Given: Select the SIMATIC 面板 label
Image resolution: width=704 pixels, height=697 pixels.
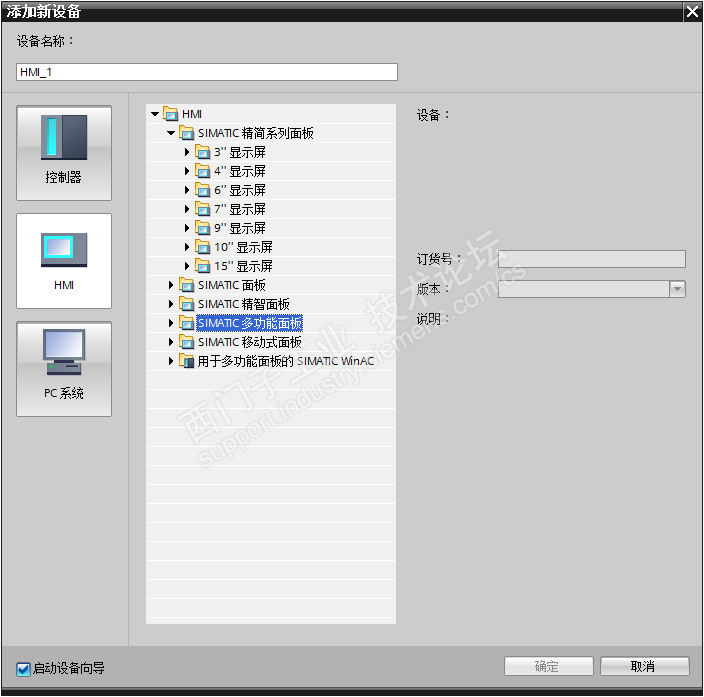Looking at the screenshot, I should point(232,285).
